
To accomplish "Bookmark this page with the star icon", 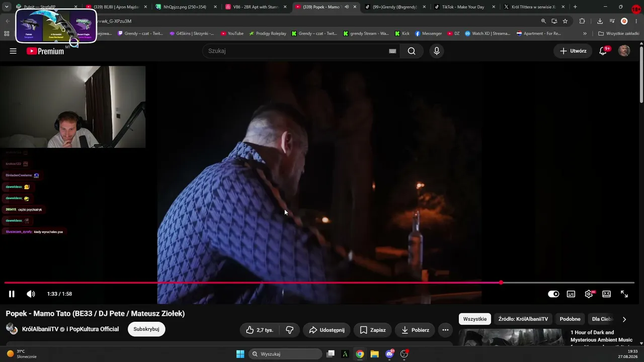I will pyautogui.click(x=565, y=21).
